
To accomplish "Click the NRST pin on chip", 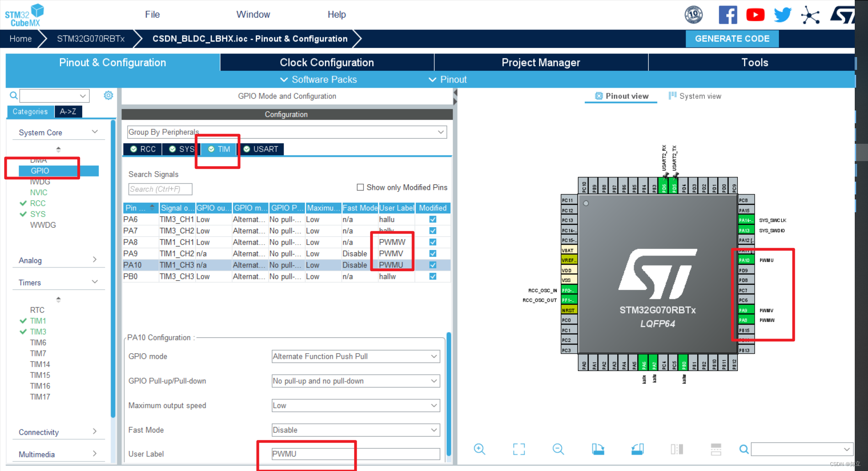I will pyautogui.click(x=569, y=310).
